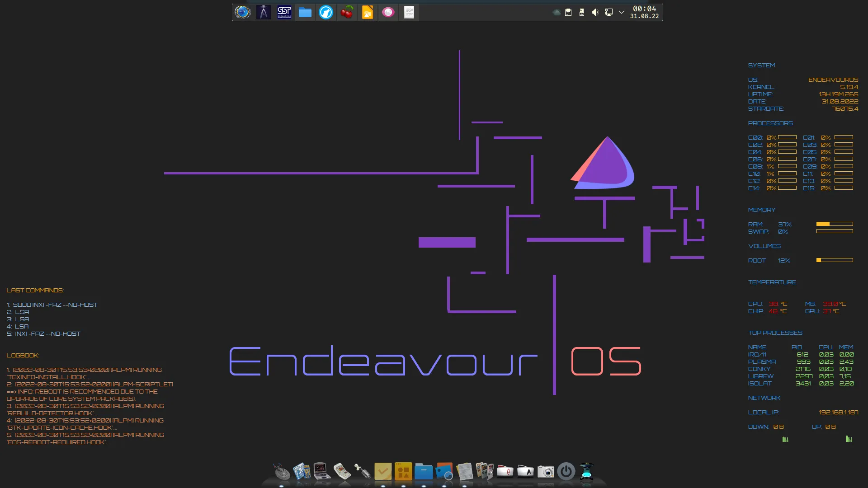Open the removable USB device tray icon
The height and width of the screenshot is (488, 868).
(x=582, y=12)
